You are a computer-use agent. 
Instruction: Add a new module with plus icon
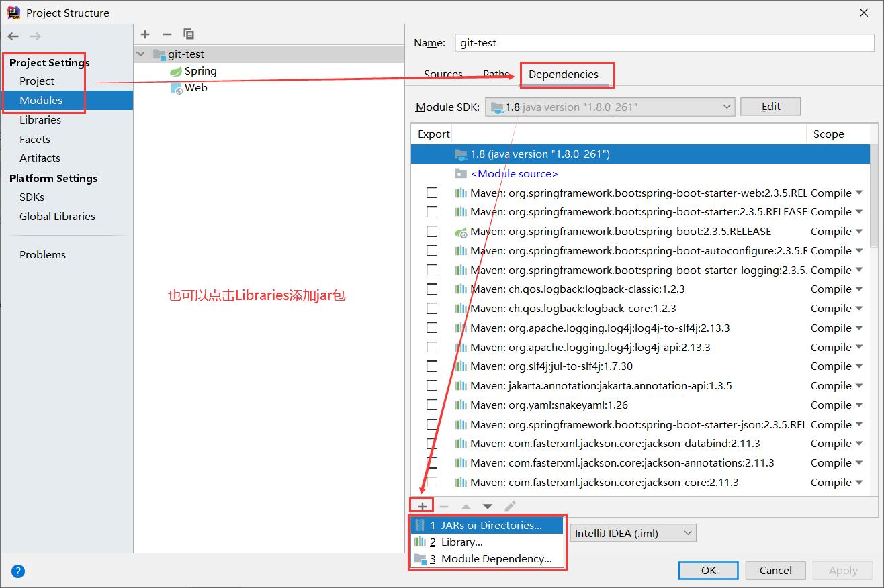pos(145,34)
